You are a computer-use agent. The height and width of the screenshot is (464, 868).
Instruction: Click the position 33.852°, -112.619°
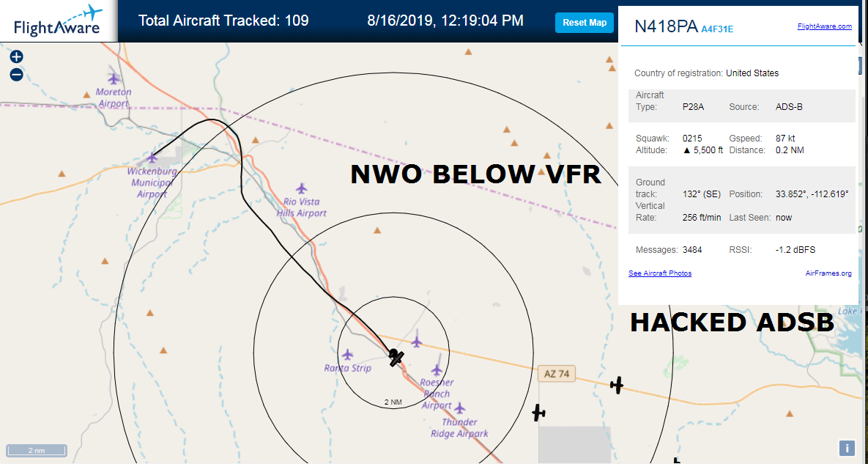[x=812, y=194]
